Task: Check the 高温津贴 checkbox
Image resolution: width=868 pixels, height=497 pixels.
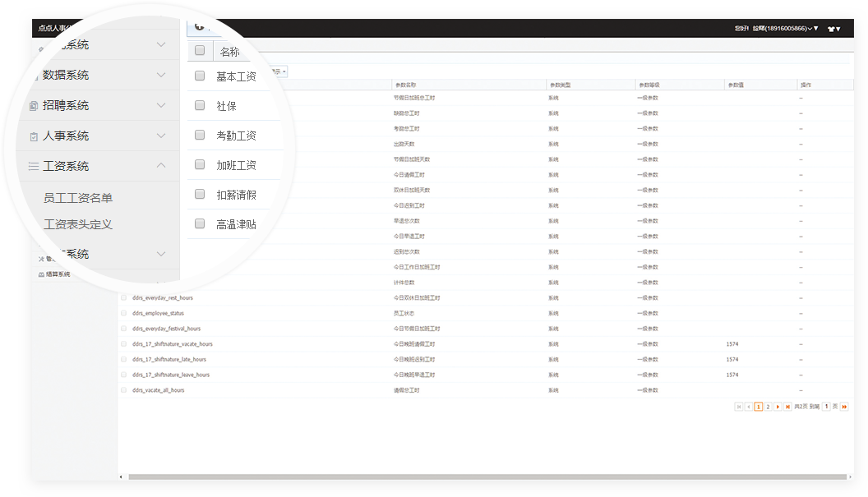Action: [200, 223]
